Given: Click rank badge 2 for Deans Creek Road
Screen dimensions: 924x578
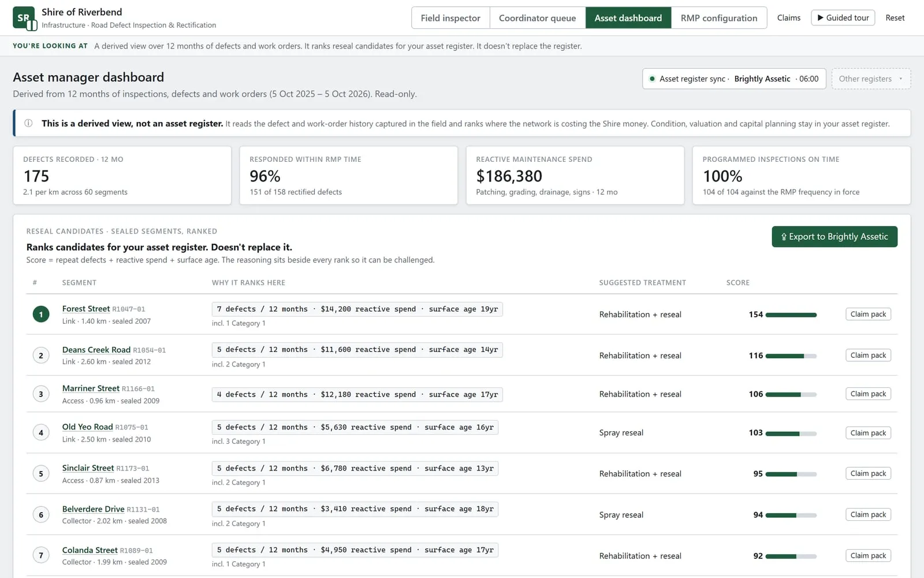Looking at the screenshot, I should (x=40, y=355).
